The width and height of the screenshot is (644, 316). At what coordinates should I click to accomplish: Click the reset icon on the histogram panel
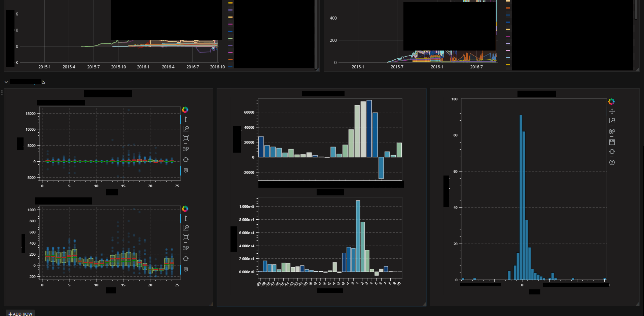pos(612,152)
